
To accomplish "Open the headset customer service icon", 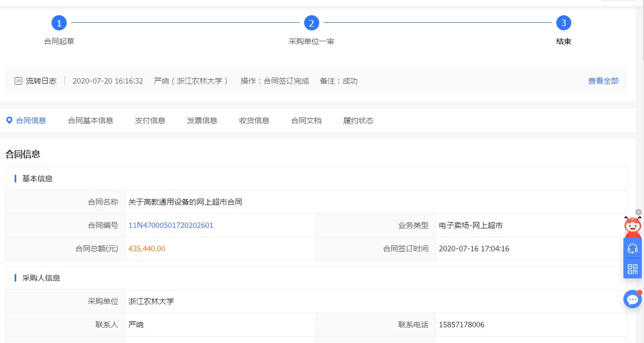I will (x=633, y=249).
